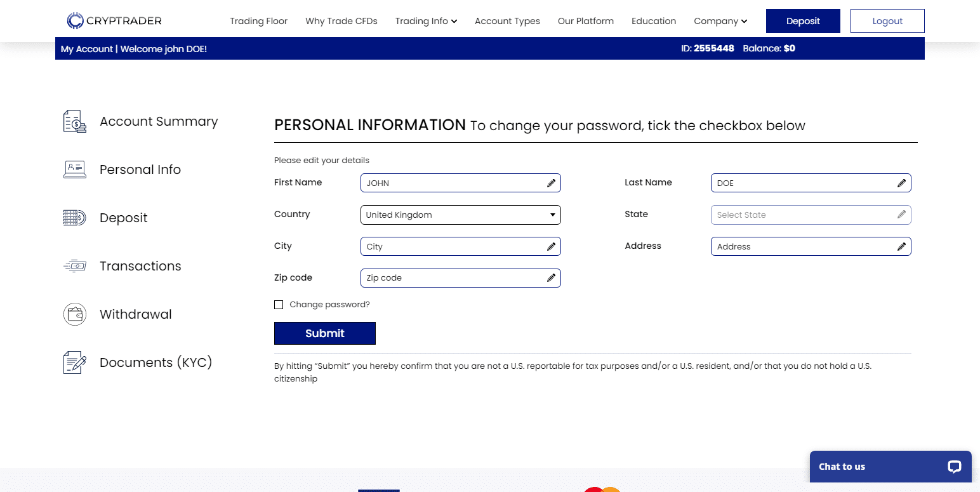Image resolution: width=980 pixels, height=492 pixels.
Task: Go to Account Types in navigation
Action: click(x=507, y=21)
